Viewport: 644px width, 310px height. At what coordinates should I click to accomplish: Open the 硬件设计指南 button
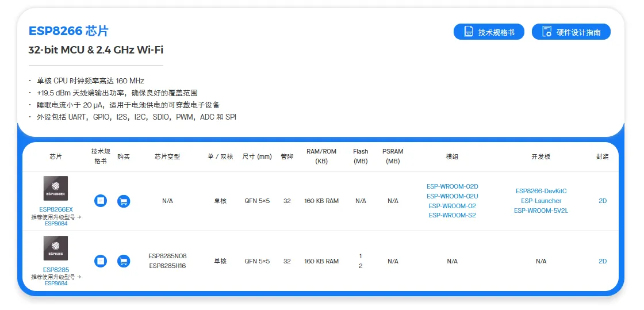coord(571,32)
